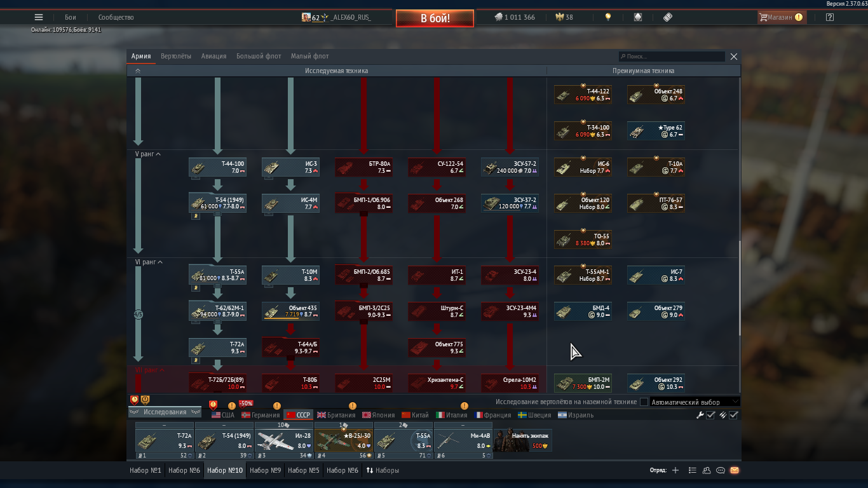Select the Набор №10 preset
The height and width of the screenshot is (488, 868).
coord(225,470)
